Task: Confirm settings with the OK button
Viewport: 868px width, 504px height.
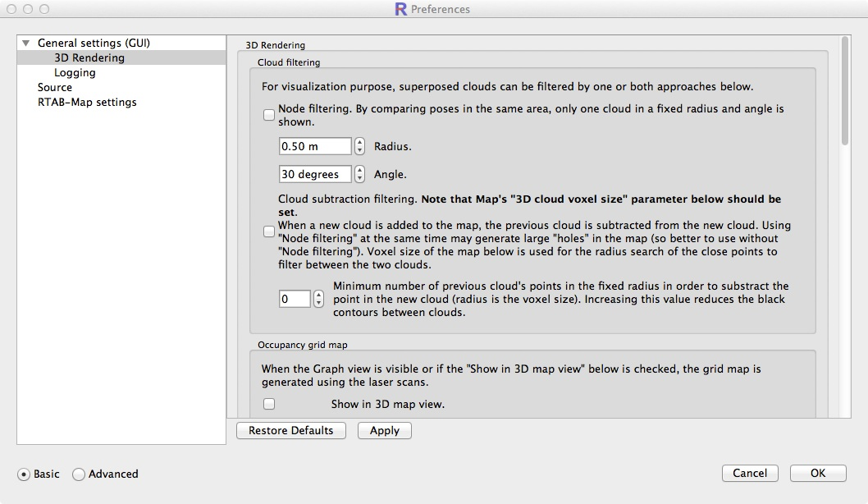Action: (x=817, y=473)
